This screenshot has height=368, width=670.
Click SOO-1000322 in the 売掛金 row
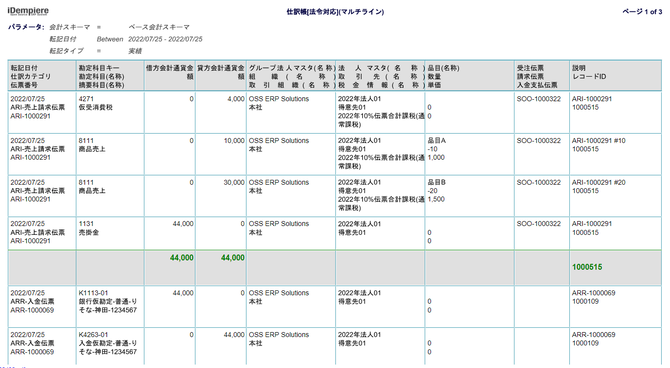539,224
